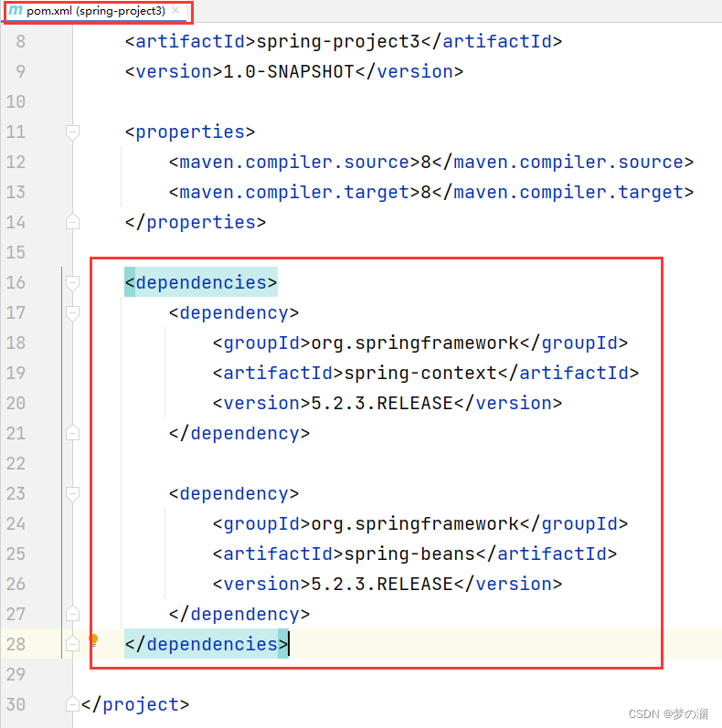Viewport: 722px width, 728px height.
Task: Click org.springframework on line 24
Action: [x=415, y=523]
